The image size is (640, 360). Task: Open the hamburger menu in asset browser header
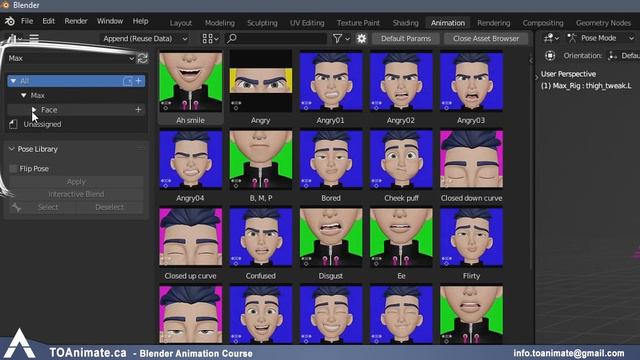(34, 39)
